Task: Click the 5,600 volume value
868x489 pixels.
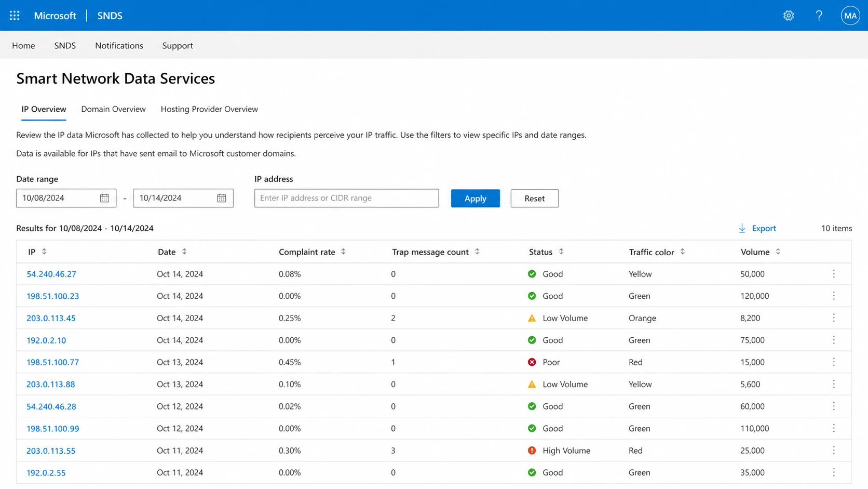Action: [750, 384]
